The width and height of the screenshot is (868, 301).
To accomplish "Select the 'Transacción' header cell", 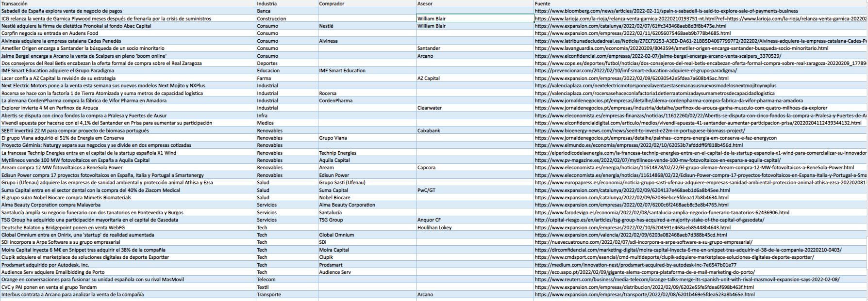I will click(x=128, y=3).
